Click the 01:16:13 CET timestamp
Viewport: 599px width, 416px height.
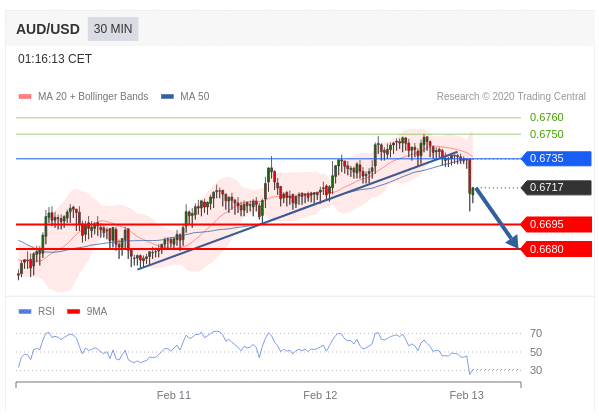(55, 59)
